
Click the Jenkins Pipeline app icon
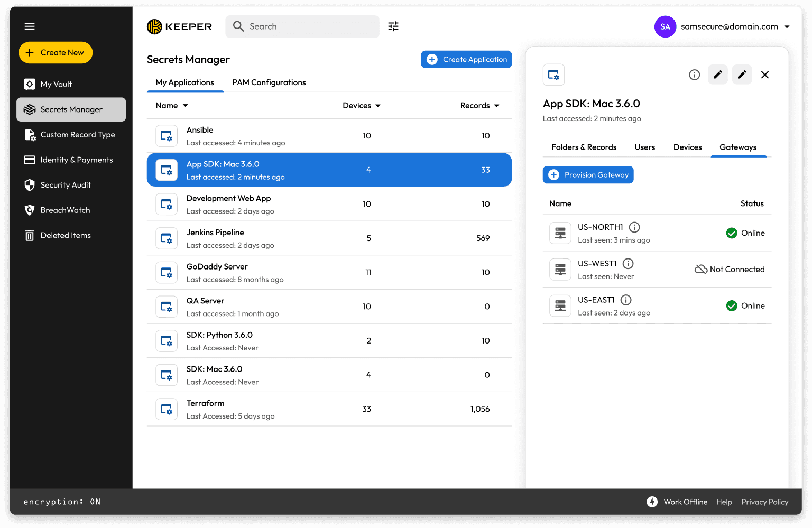pyautogui.click(x=167, y=238)
